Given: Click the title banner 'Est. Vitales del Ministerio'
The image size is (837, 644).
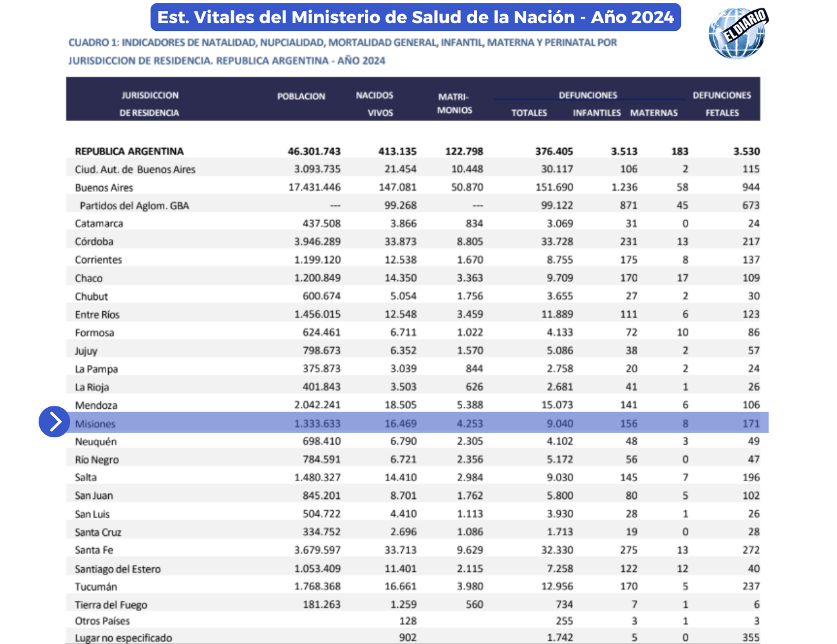Looking at the screenshot, I should point(415,17).
